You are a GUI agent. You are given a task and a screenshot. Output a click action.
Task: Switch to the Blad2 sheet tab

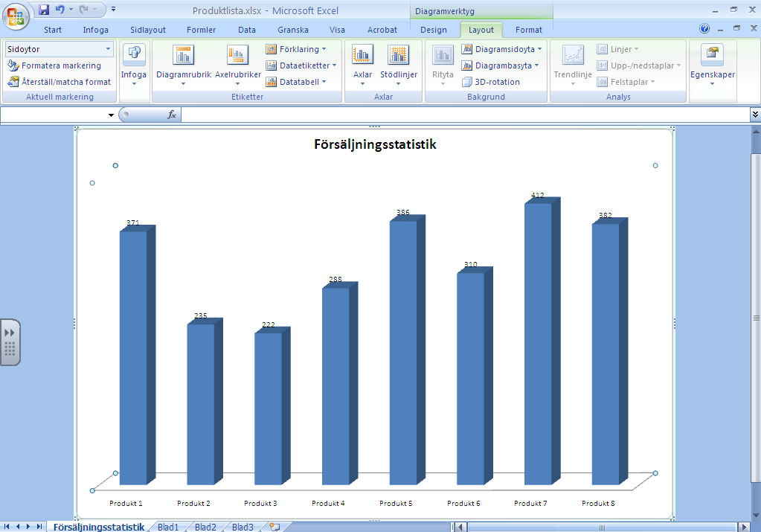(x=205, y=527)
